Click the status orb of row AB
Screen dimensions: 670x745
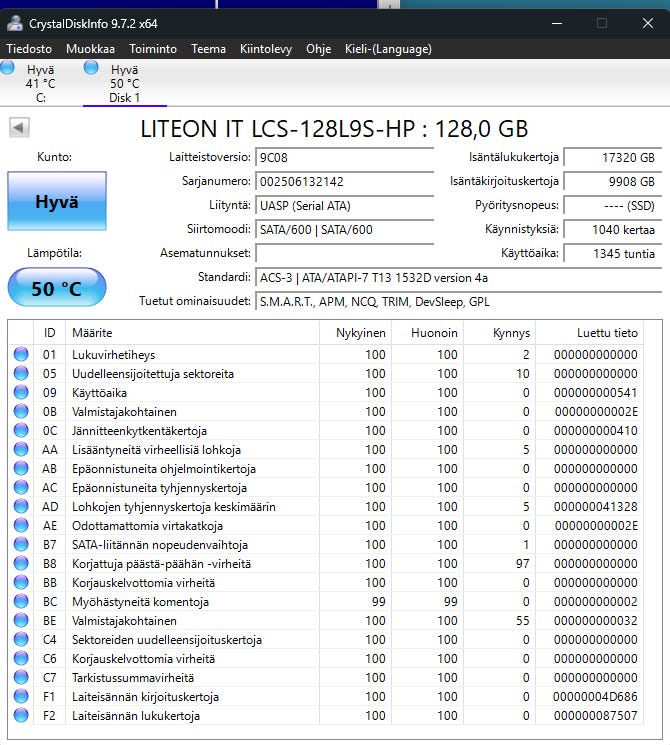tap(21, 468)
